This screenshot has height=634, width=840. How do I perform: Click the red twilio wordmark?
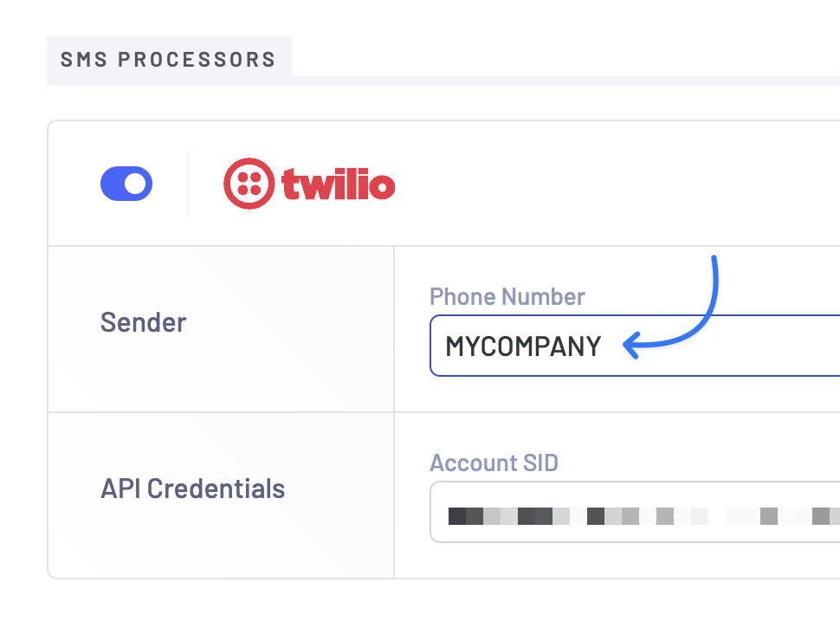(338, 184)
